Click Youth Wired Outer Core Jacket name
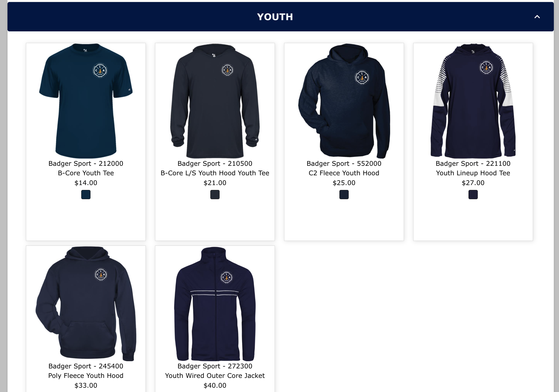 click(x=215, y=376)
